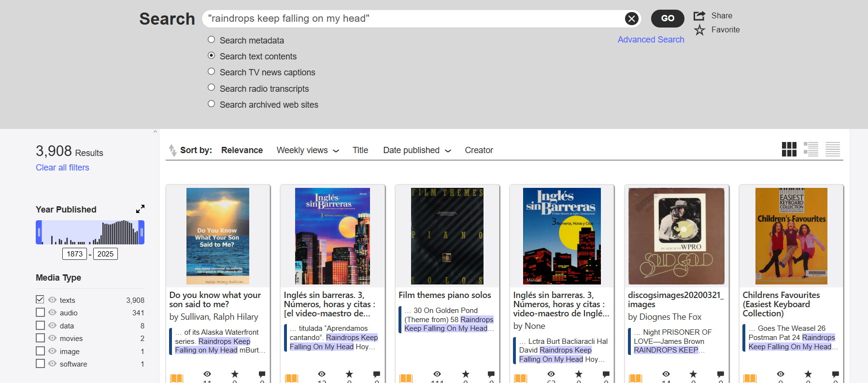The width and height of the screenshot is (868, 383).
Task: Open 'Childrens Favourites (Easiest Keyboard Collection)' title
Action: (x=781, y=304)
